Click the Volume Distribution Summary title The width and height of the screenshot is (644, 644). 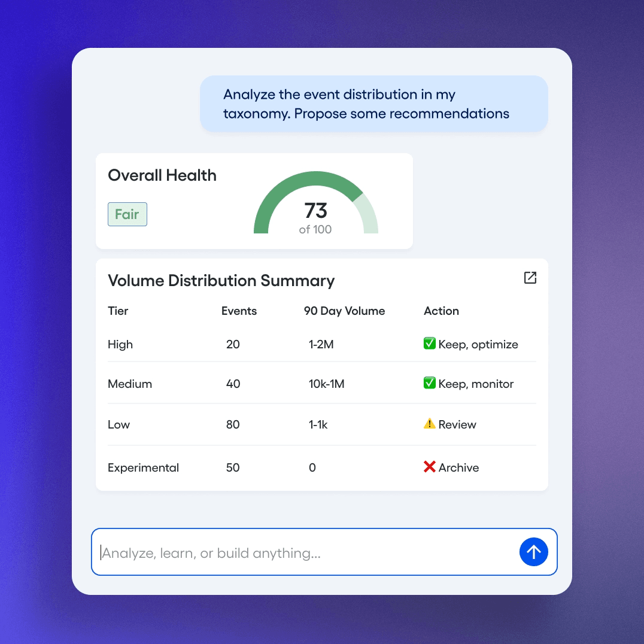pos(221,281)
